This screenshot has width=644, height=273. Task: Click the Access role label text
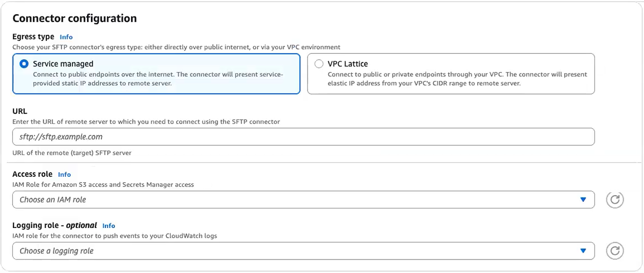[x=32, y=174]
